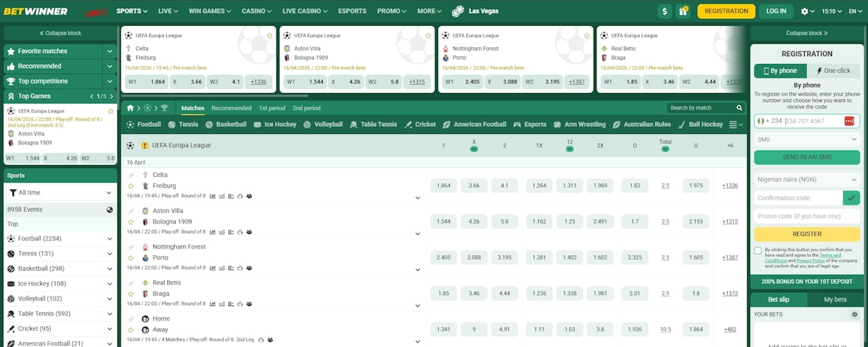Expand Tennis (131) in sports list
Viewport: 868px width, 347px height.
pyautogui.click(x=110, y=253)
